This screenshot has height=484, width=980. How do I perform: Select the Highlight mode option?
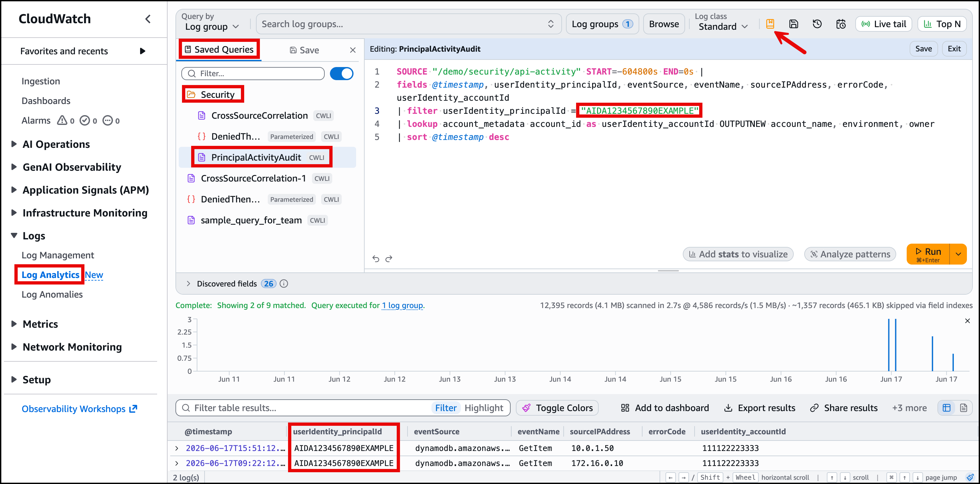(483, 408)
